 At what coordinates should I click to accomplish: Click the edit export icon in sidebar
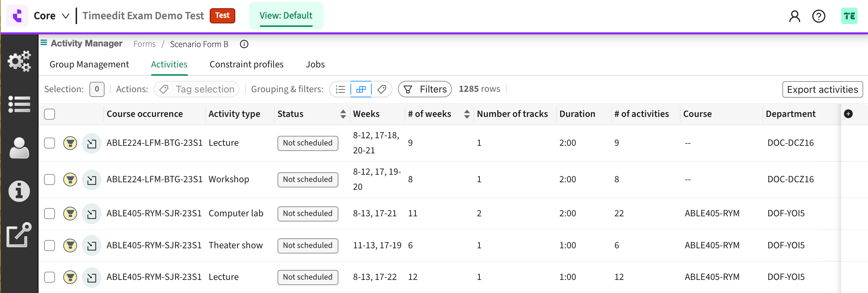19,235
